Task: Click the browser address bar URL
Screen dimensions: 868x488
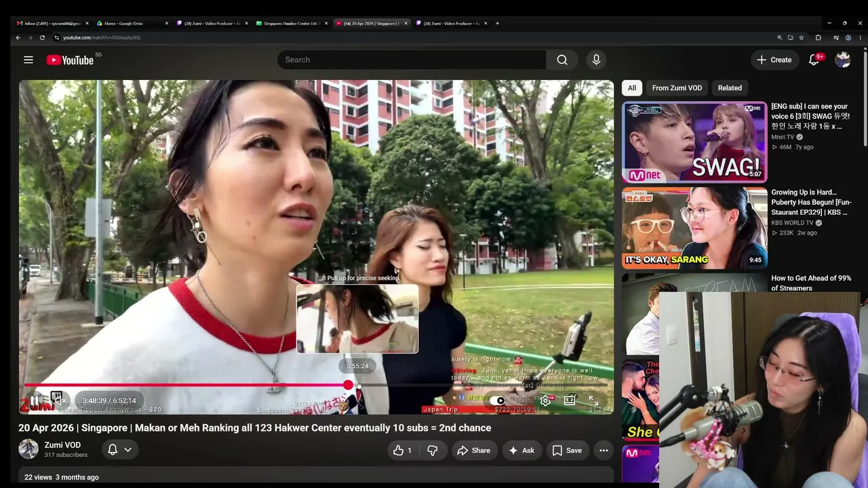Action: pos(102,38)
